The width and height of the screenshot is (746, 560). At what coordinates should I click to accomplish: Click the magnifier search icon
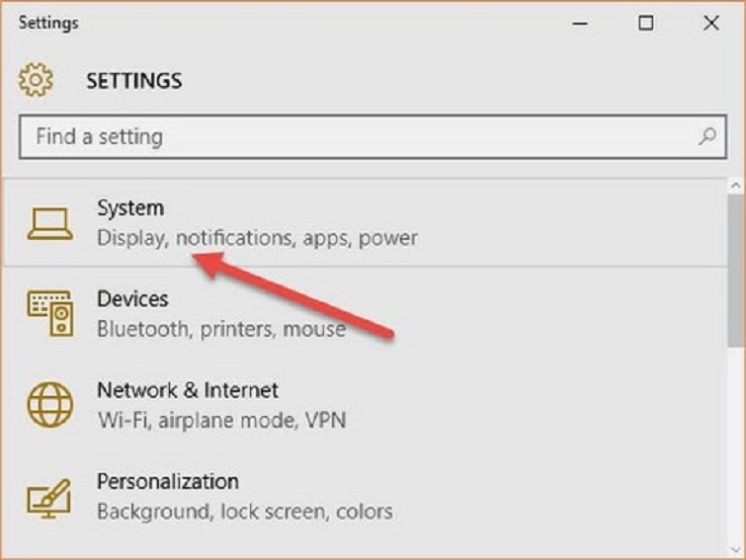coord(707,136)
